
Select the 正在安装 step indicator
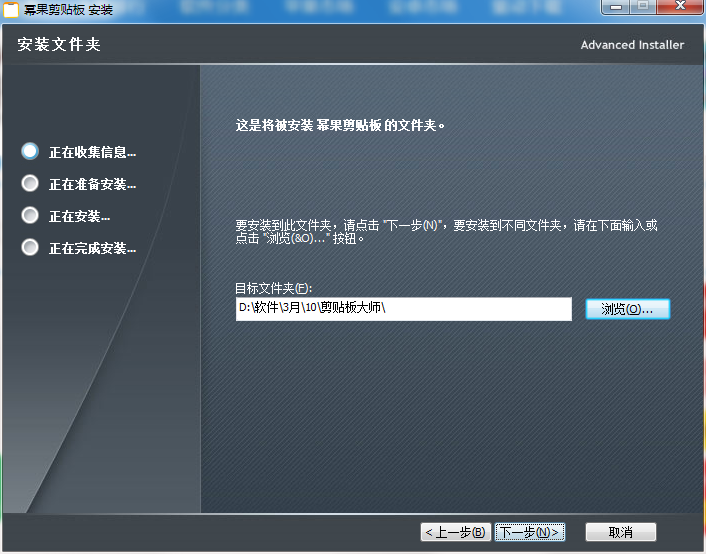click(x=30, y=215)
